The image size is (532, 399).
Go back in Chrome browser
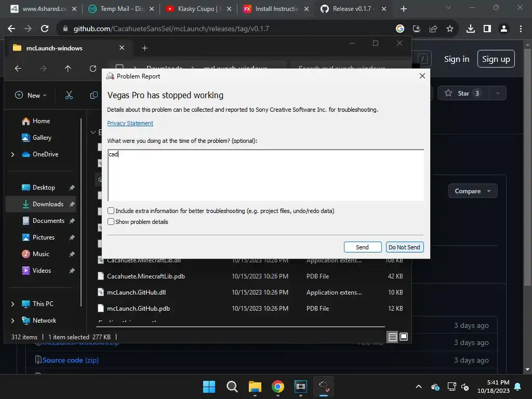click(11, 29)
